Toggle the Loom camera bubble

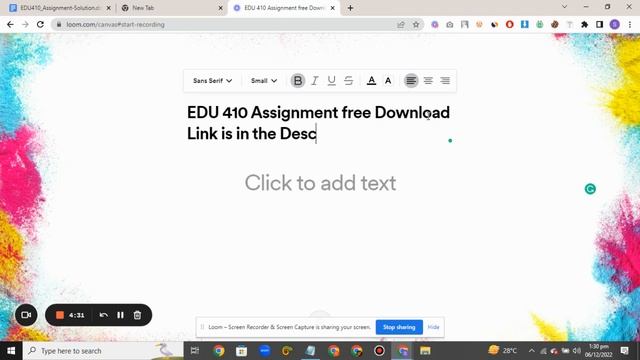(x=26, y=315)
